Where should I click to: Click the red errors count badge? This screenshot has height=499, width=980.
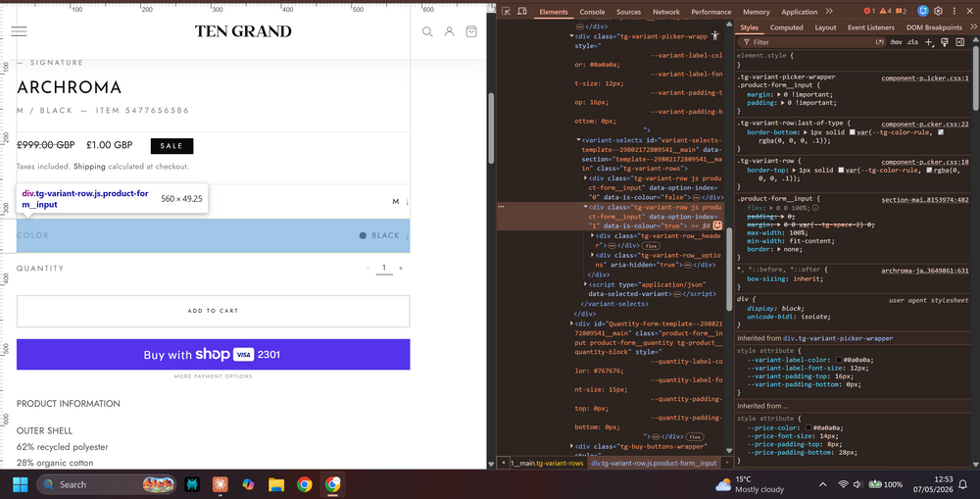869,11
